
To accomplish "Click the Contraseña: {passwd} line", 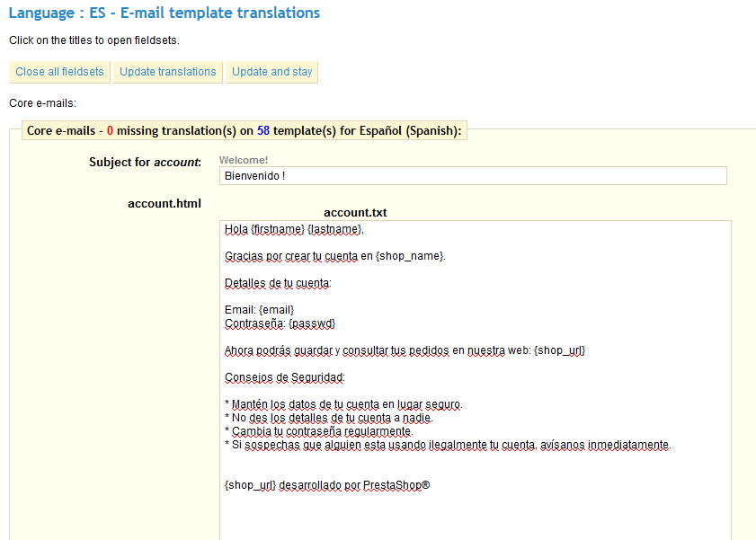I will click(x=280, y=323).
